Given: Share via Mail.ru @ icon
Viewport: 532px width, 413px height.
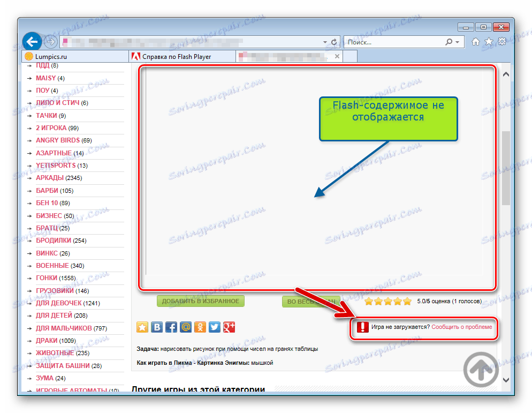Looking at the screenshot, I should 186,327.
